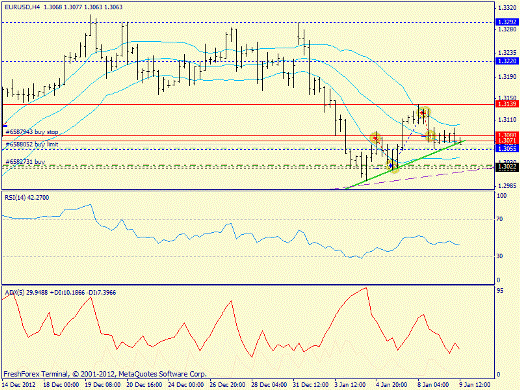
Task: Click the 1.3110 price axis label
Action: pos(507,119)
